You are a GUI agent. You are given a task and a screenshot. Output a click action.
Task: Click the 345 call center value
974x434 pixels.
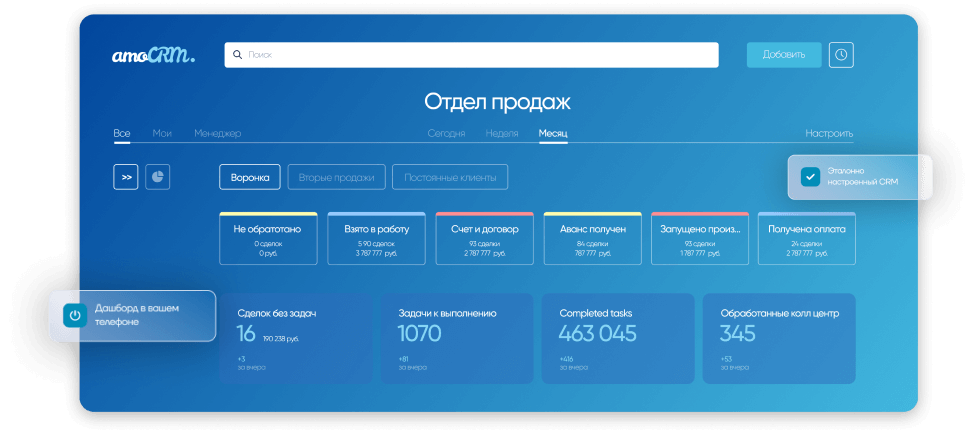click(737, 333)
